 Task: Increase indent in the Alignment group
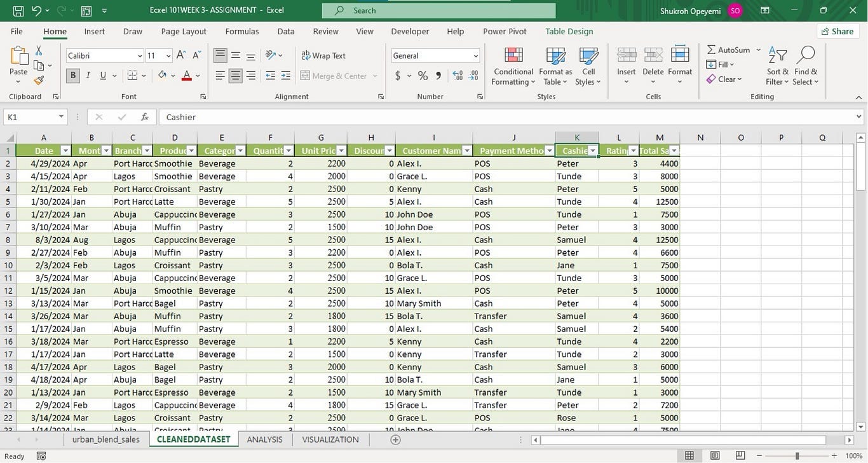[x=286, y=76]
